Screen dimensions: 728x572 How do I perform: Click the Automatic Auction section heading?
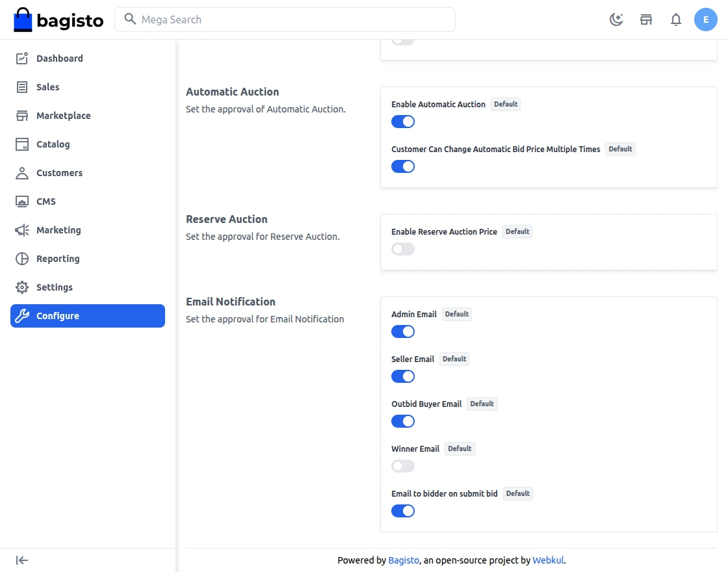point(232,92)
